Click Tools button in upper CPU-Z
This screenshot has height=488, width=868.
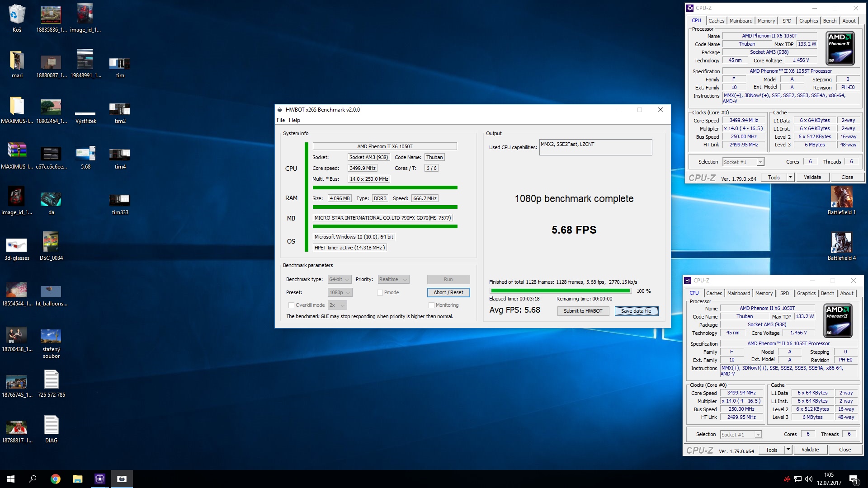pyautogui.click(x=774, y=177)
